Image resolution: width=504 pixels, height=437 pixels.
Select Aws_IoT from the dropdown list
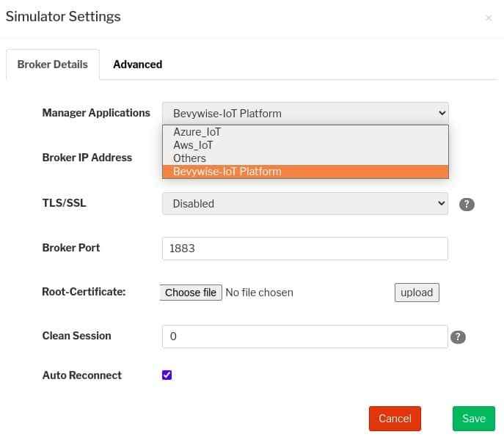point(305,145)
